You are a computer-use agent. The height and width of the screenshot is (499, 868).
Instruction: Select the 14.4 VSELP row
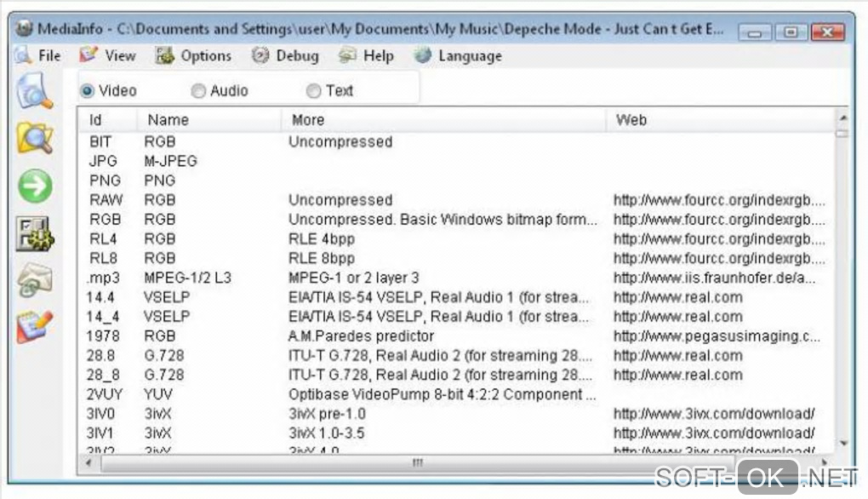[456, 297]
